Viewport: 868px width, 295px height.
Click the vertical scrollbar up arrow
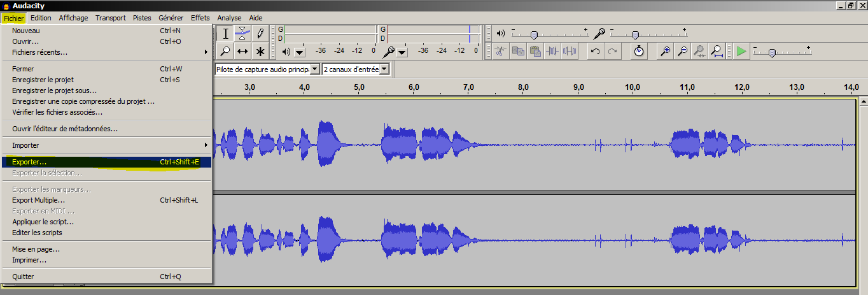coord(864,101)
